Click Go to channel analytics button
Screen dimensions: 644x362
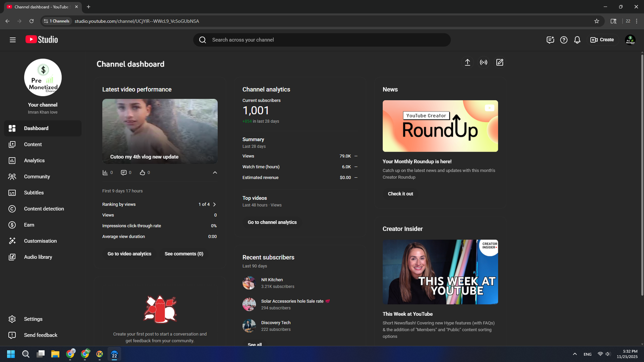[272, 222]
